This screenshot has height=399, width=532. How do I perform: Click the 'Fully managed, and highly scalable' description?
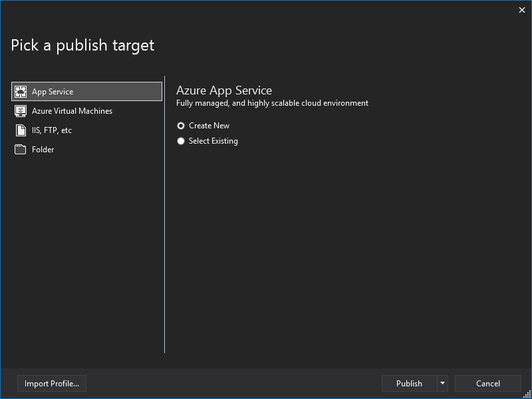(x=272, y=103)
